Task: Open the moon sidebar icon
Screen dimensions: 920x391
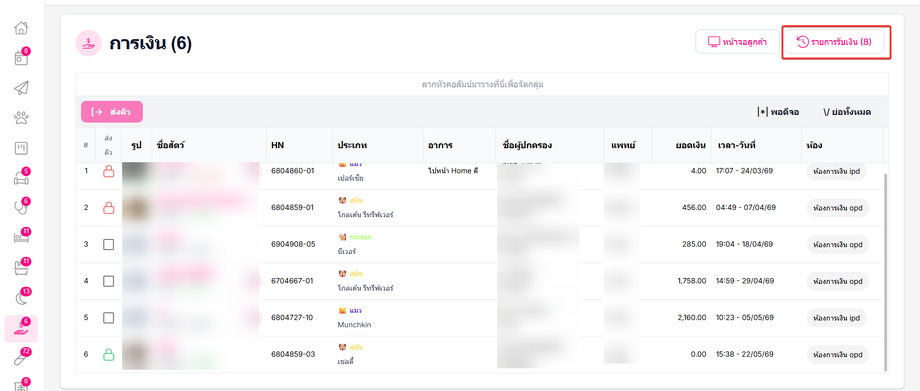Action: (x=21, y=298)
